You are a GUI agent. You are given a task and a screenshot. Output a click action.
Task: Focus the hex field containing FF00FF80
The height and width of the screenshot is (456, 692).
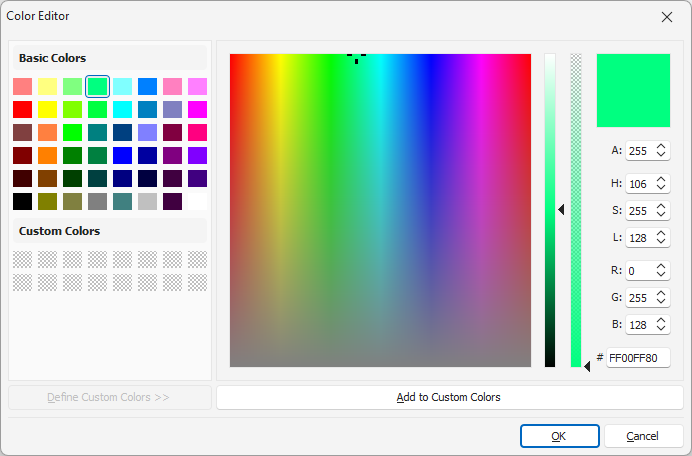coord(638,358)
